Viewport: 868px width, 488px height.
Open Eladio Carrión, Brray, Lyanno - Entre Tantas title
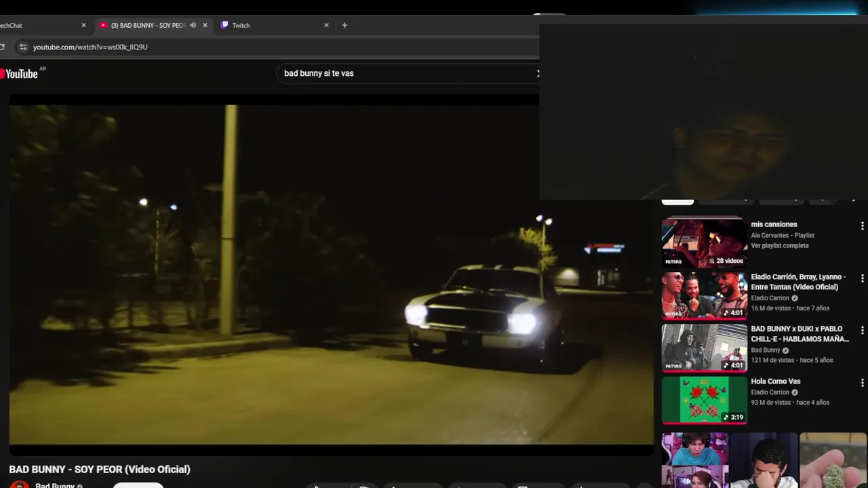click(798, 282)
